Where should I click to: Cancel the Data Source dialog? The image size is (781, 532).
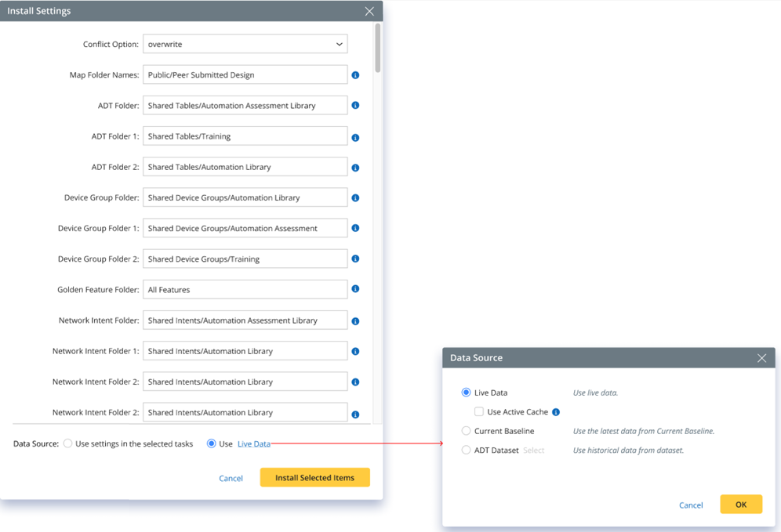(691, 505)
